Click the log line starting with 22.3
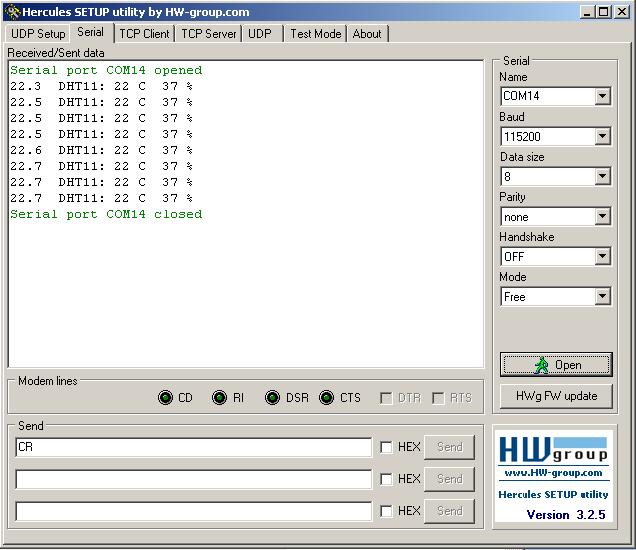This screenshot has height=550, width=636. point(101,86)
